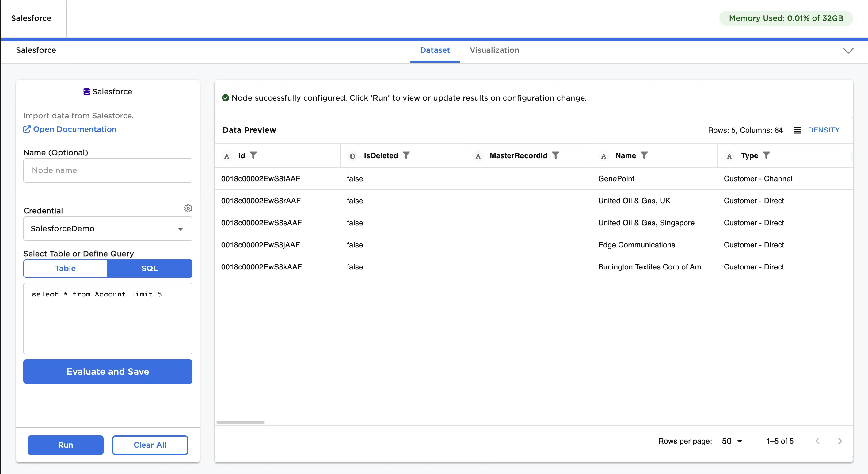Switch to the Visualization tab

coord(494,50)
